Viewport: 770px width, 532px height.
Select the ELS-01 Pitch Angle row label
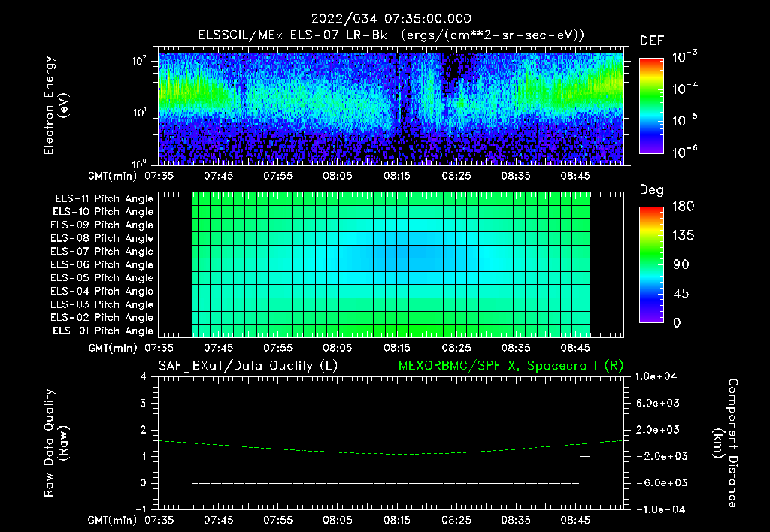click(102, 331)
